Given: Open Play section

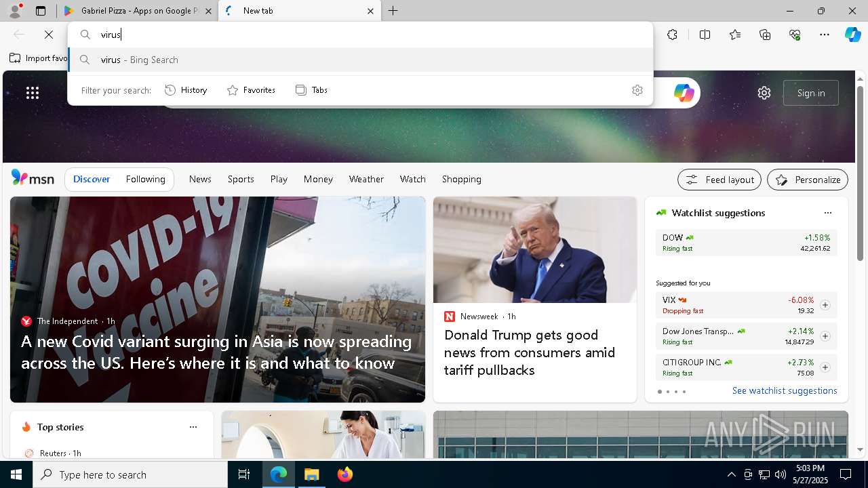Looking at the screenshot, I should (279, 179).
